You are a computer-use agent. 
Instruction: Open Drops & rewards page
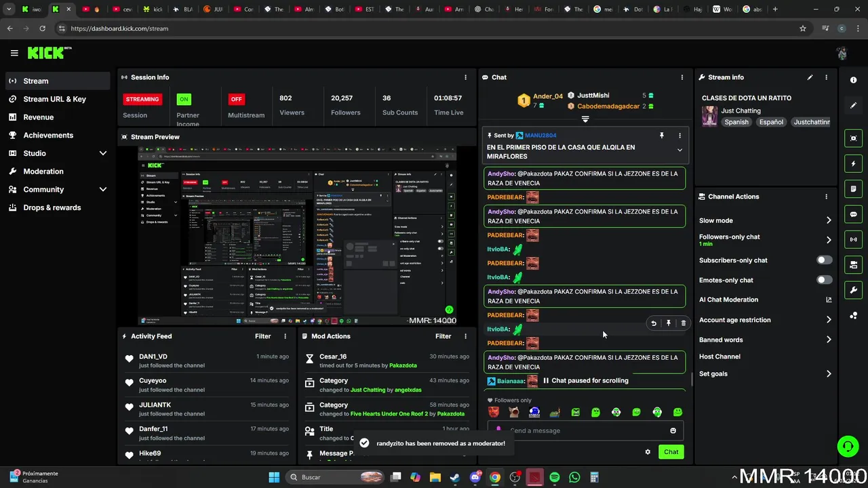58,207
